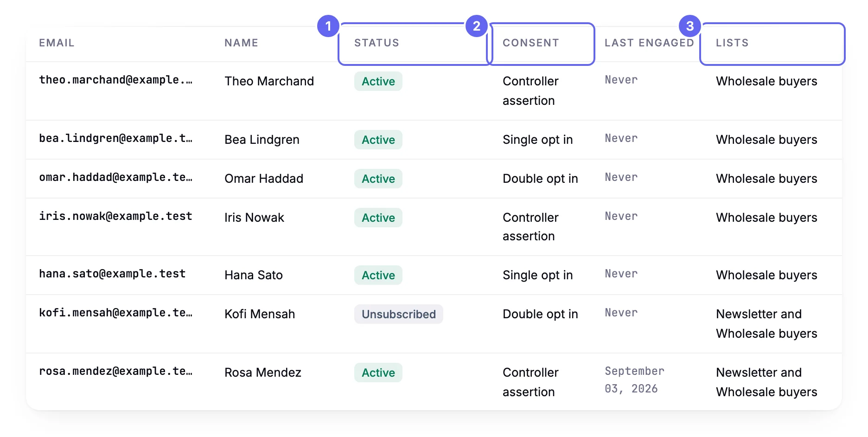
Task: Click the STATUS column header
Action: [x=377, y=43]
